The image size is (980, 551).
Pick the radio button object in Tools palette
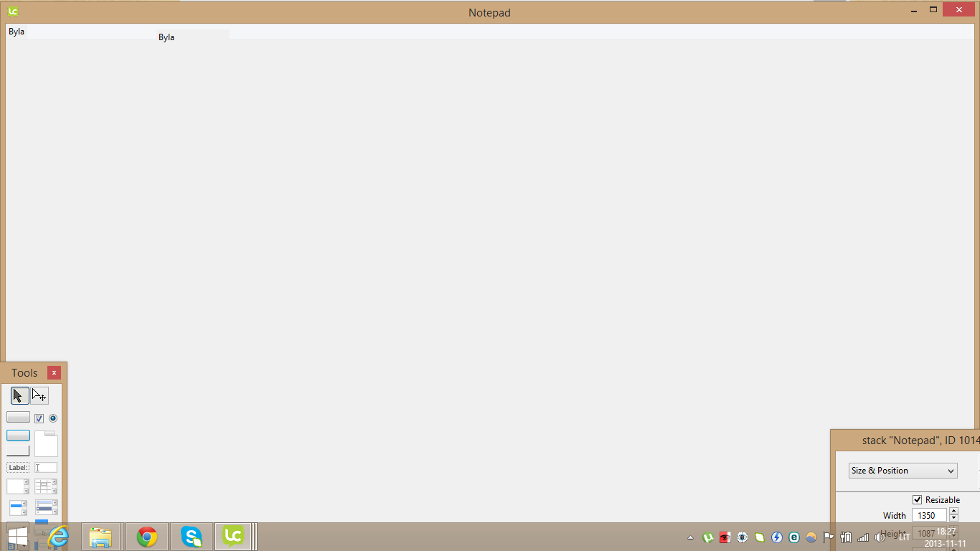(x=52, y=418)
